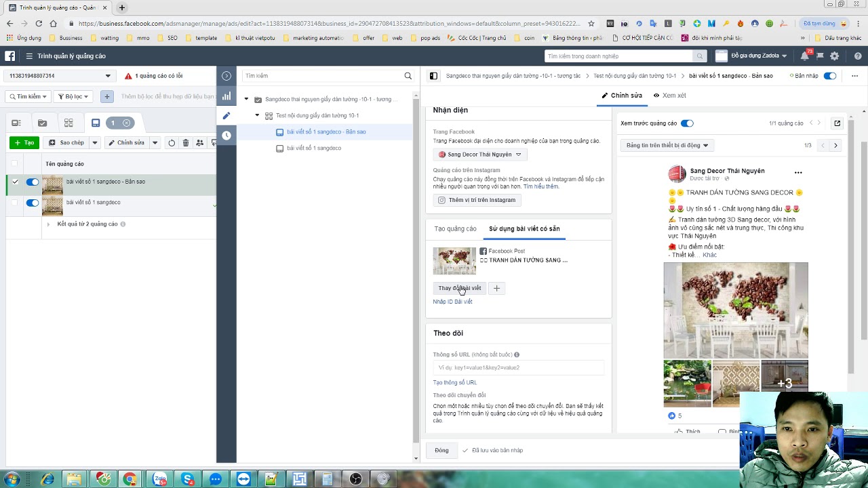Click the audience people icon in the ads toolbar

coord(199,143)
